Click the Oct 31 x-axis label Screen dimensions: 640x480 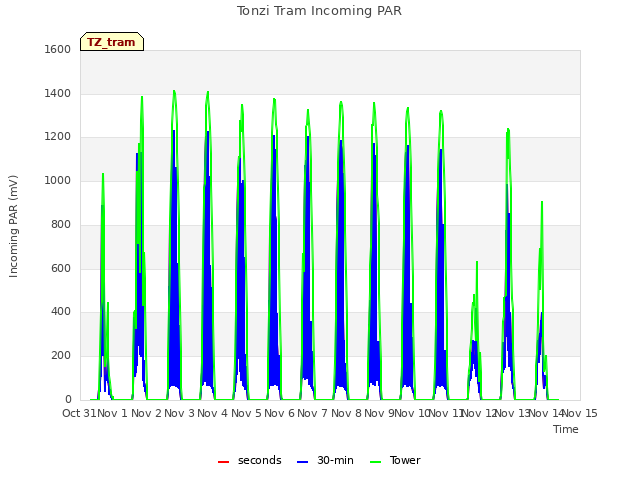(79, 413)
